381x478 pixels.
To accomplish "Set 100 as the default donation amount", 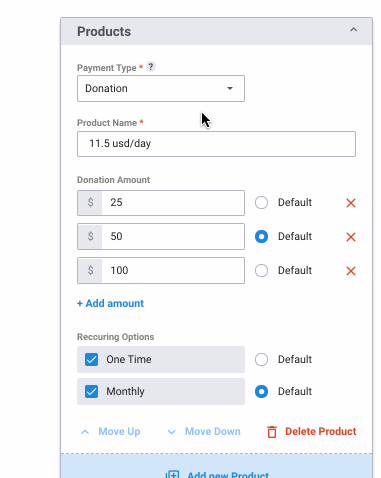I will coord(261,271).
